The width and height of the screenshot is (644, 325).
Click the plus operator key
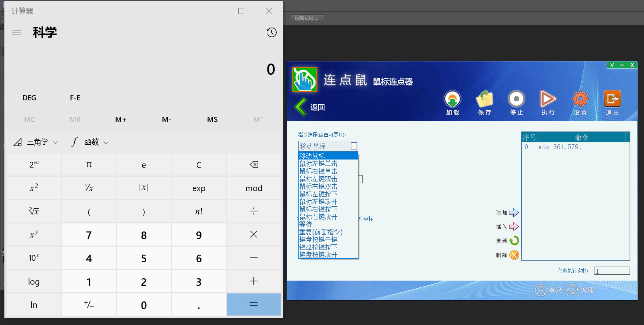(254, 281)
